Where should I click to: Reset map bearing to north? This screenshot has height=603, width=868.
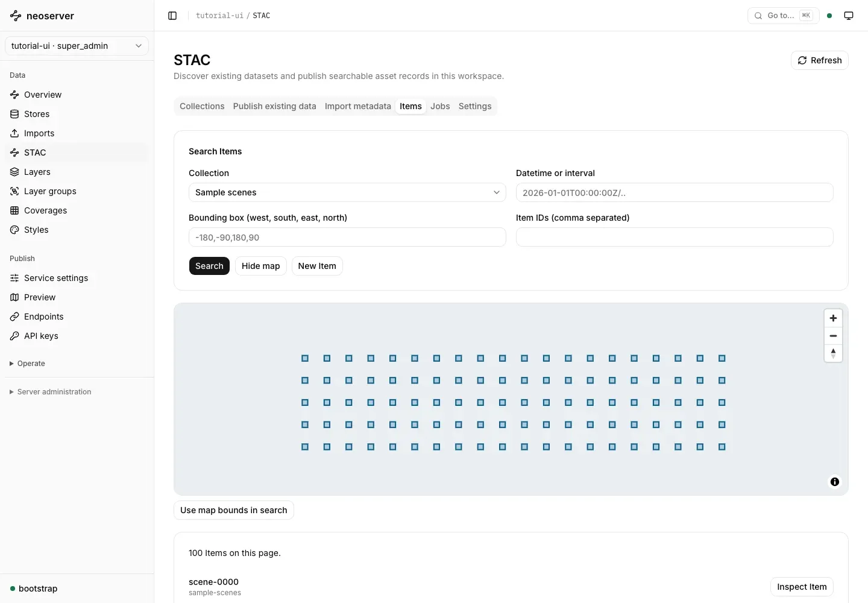click(x=833, y=353)
